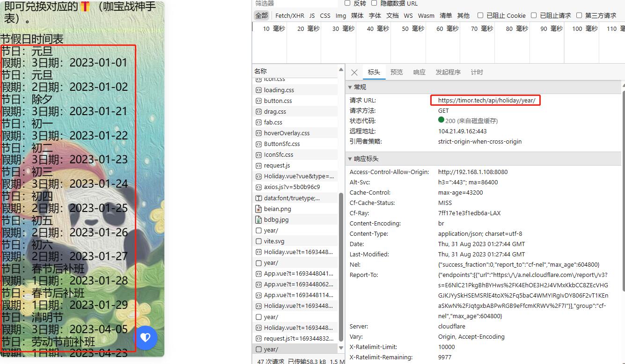Filter requests by WS type
This screenshot has height=364, width=625.
408,15
